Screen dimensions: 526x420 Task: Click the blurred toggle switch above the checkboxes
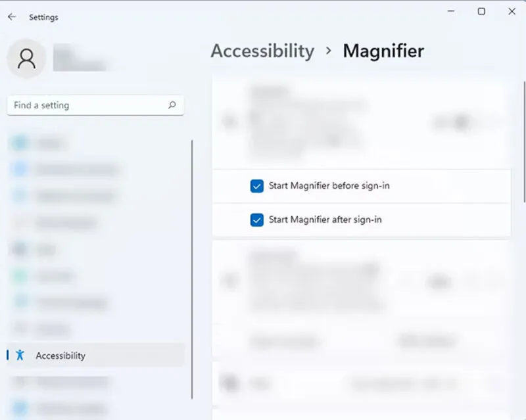point(460,122)
